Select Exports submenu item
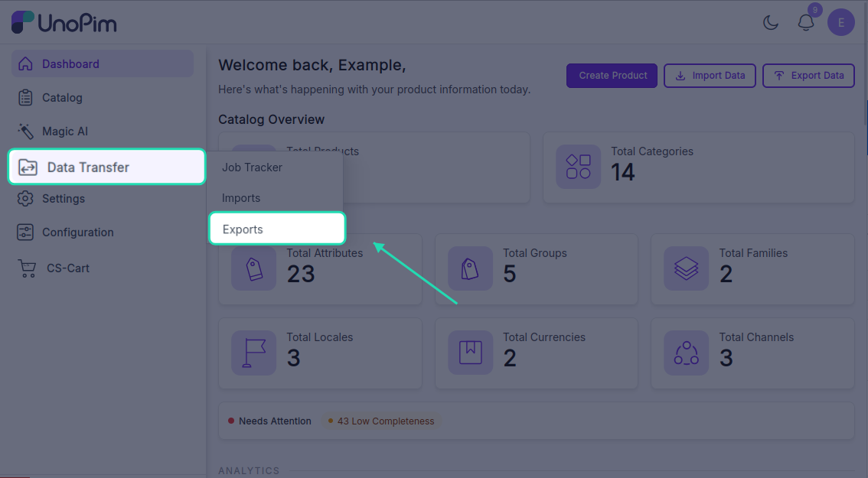 (x=277, y=229)
